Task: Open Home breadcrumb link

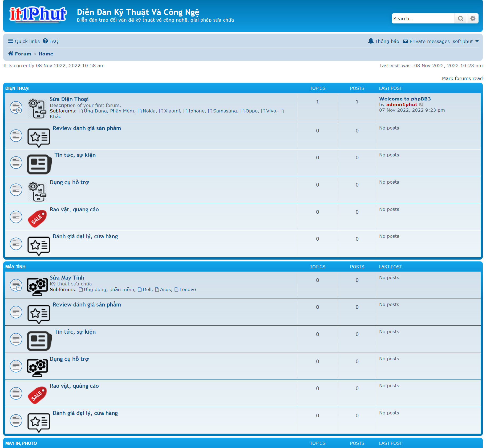Action: click(46, 54)
